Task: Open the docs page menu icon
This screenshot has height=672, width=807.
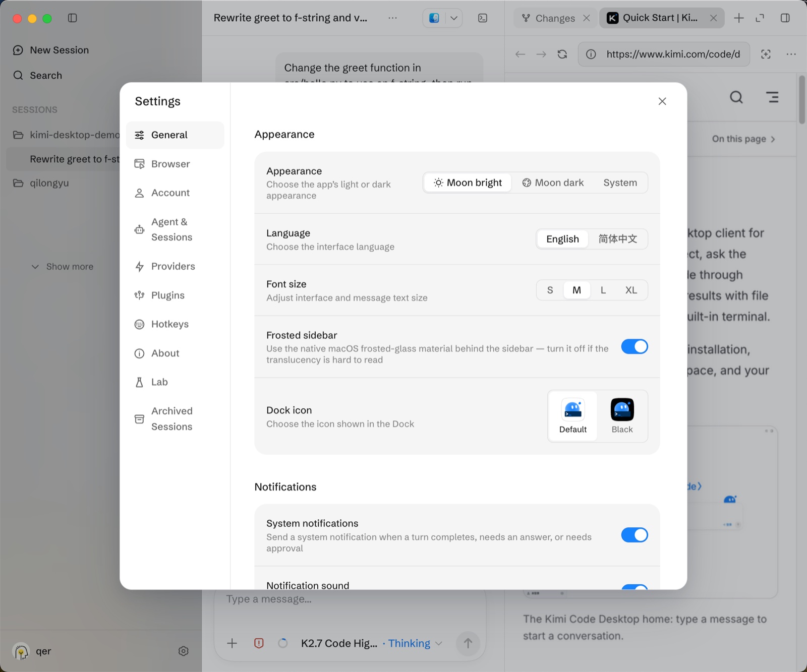Action: (x=772, y=97)
